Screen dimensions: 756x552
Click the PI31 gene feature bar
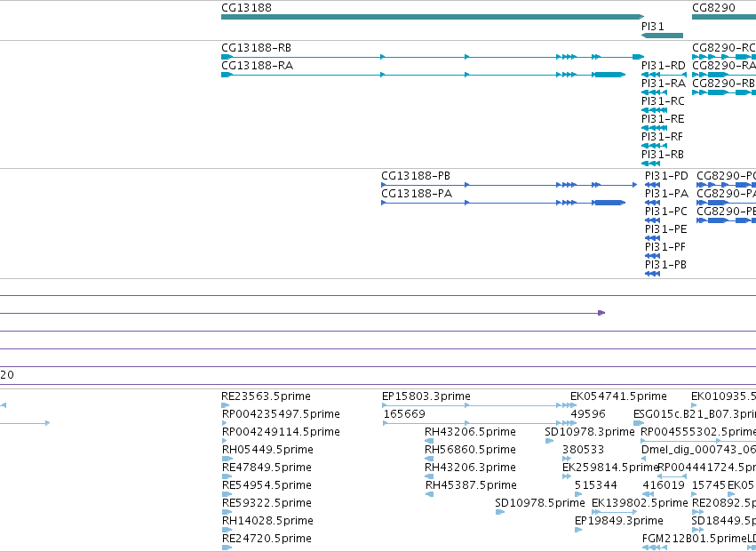click(x=662, y=36)
